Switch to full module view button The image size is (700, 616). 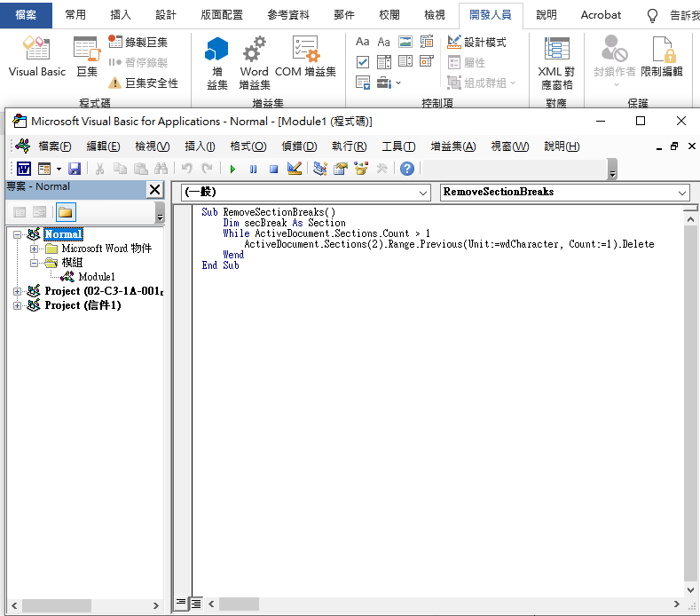[196, 604]
